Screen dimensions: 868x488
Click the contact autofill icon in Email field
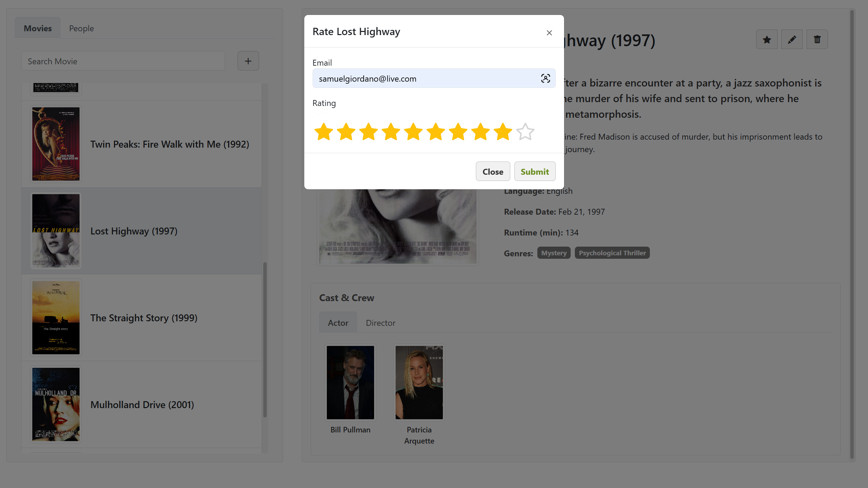(545, 78)
